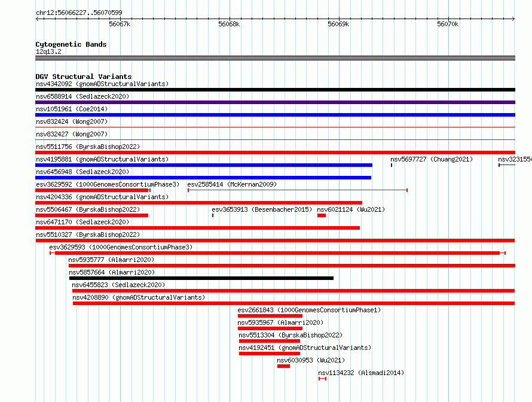The height and width of the screenshot is (402, 532).
Task: Select the thin esv2585414 variant line
Action: click(x=298, y=190)
